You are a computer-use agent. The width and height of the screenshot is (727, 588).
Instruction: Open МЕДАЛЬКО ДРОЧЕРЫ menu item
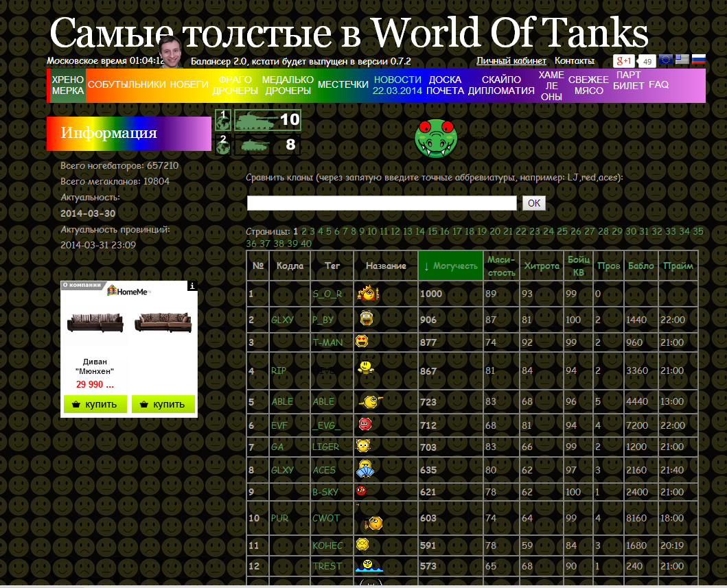(x=288, y=85)
